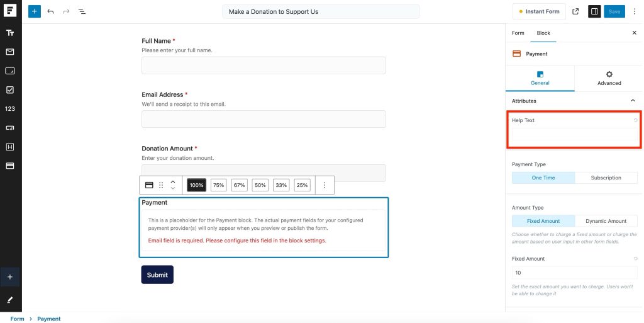
Task: Choose One Time payment type
Action: coord(543,178)
